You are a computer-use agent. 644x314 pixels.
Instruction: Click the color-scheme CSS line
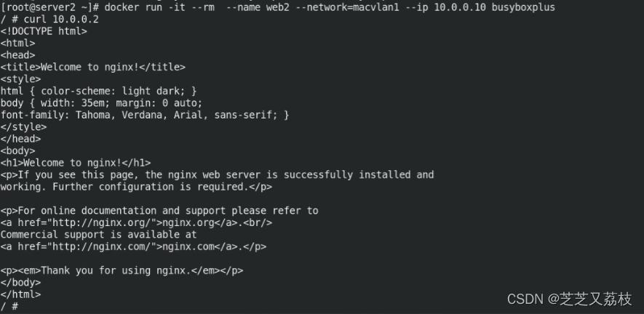click(99, 91)
